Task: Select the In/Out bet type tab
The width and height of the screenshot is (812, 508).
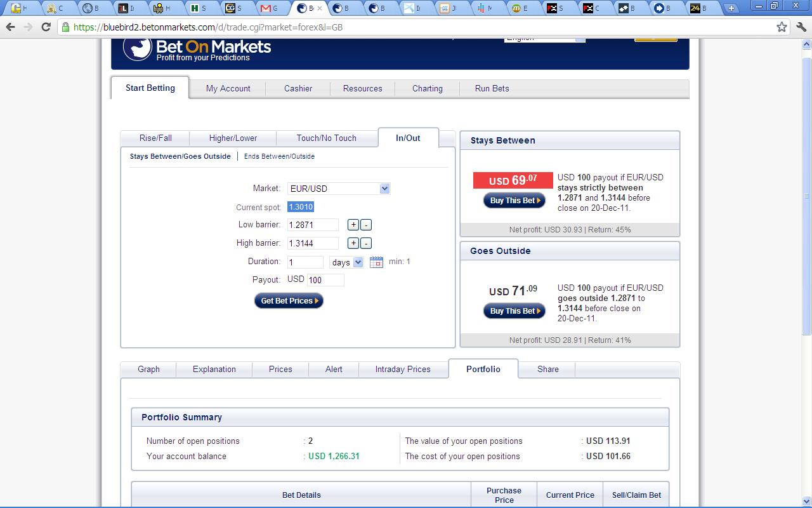Action: click(408, 137)
